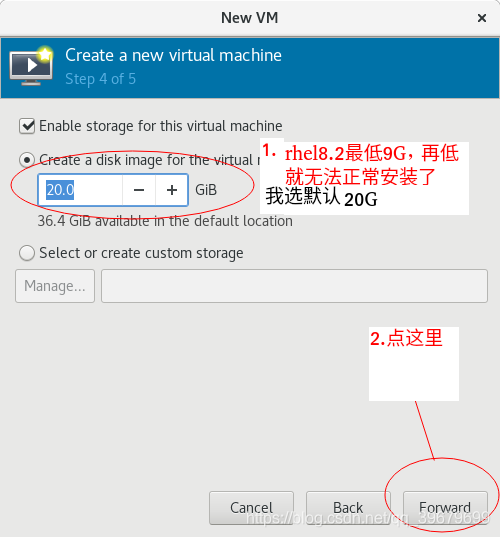Image resolution: width=500 pixels, height=537 pixels.
Task: Click the 20.0 disk size input field
Action: click(80, 190)
